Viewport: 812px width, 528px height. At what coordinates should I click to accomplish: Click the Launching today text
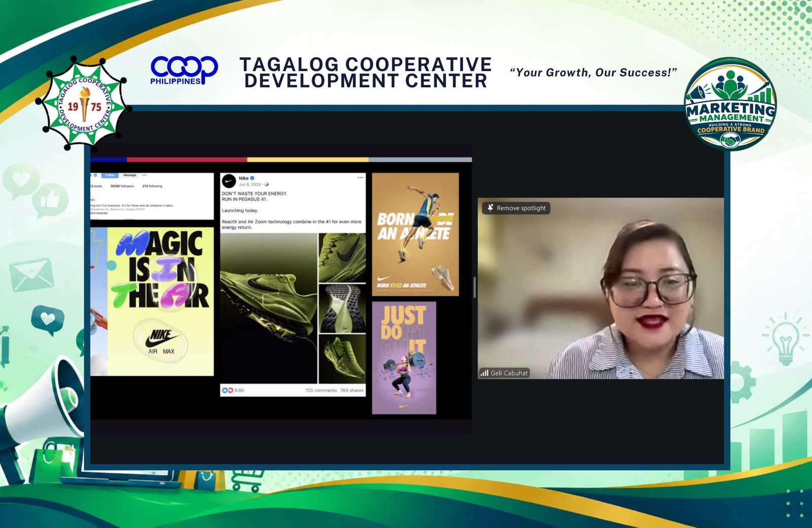240,210
